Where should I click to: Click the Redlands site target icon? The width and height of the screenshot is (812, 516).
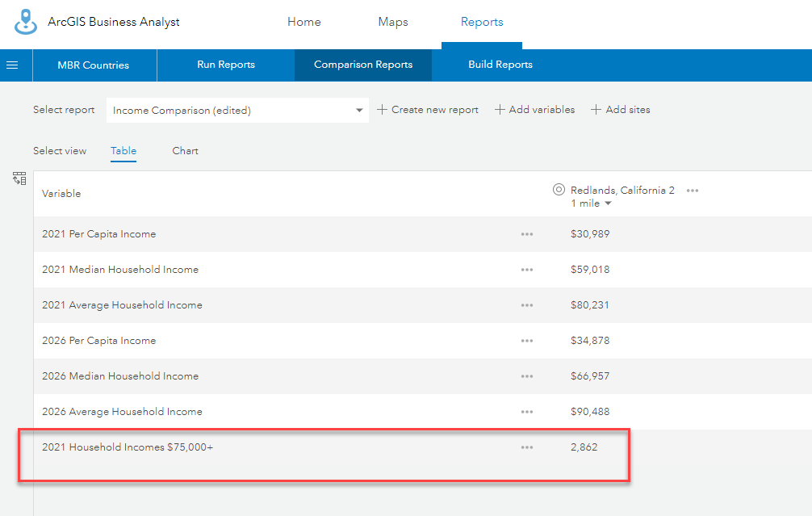tap(559, 190)
